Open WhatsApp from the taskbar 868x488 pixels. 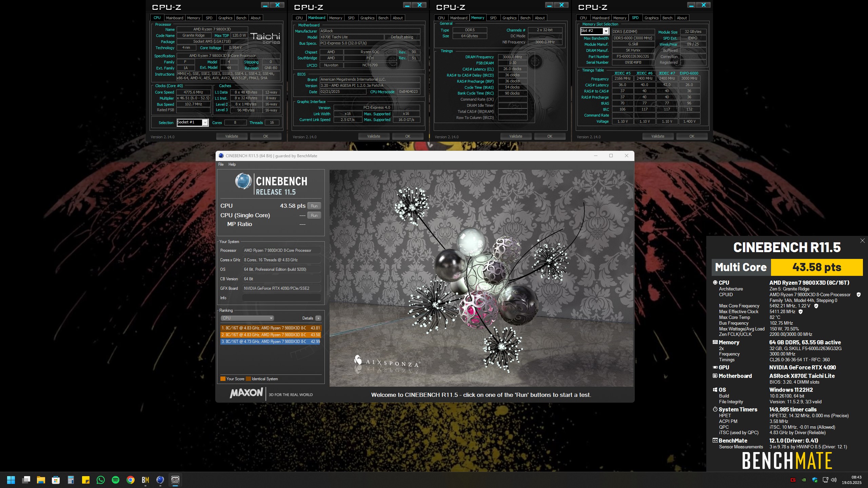pos(101,480)
